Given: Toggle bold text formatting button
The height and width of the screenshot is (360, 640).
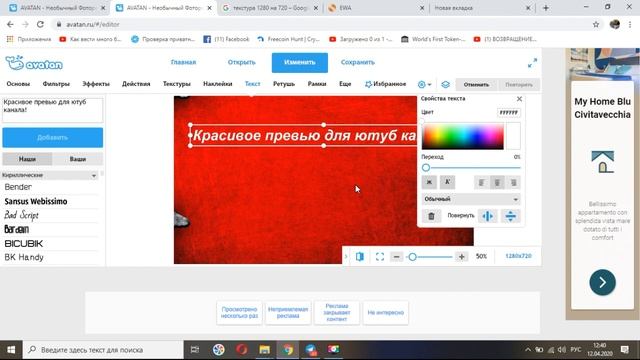Looking at the screenshot, I should tap(429, 182).
